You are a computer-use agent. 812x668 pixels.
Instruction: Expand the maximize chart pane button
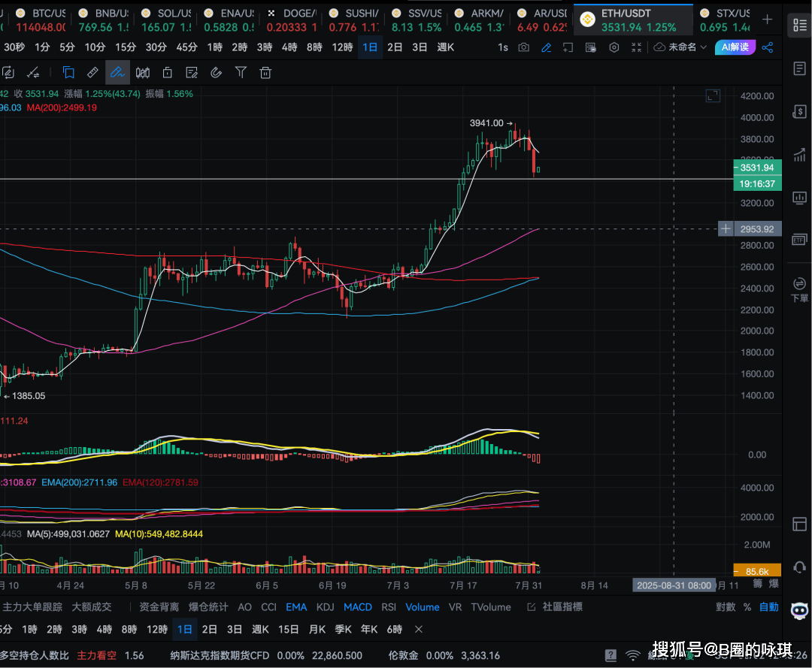[x=712, y=95]
